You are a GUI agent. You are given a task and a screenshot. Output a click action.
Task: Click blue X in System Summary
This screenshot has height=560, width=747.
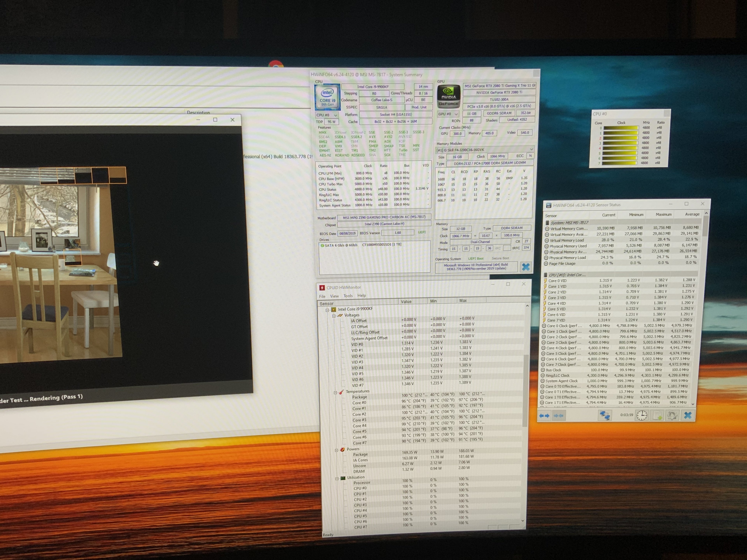tap(525, 267)
